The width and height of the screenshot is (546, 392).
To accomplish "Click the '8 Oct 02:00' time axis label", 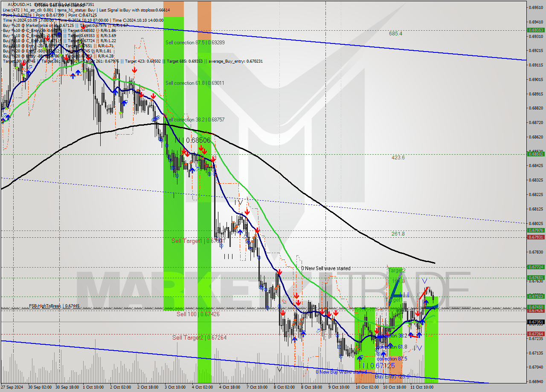I will click(x=285, y=387).
